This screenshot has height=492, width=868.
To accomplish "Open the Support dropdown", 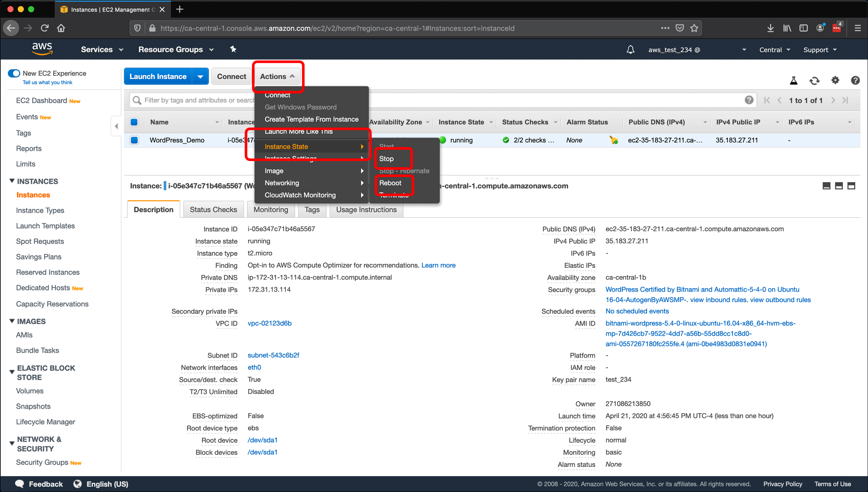I will click(820, 50).
